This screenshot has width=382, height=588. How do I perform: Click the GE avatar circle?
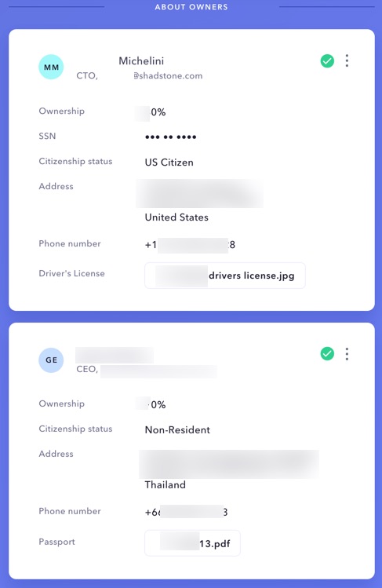pyautogui.click(x=51, y=360)
